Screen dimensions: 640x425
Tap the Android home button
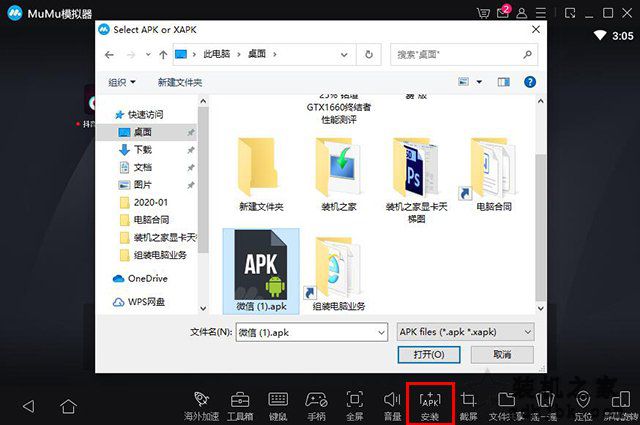pyautogui.click(x=68, y=406)
